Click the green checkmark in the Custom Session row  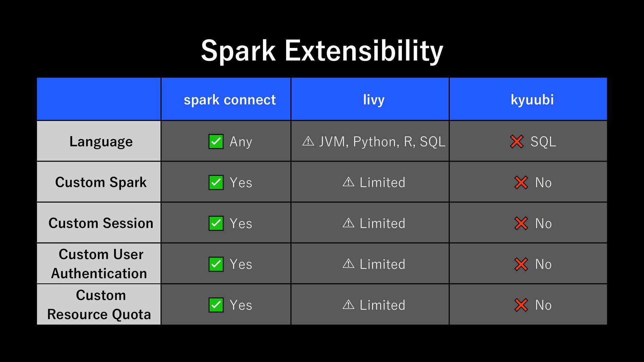(x=216, y=223)
